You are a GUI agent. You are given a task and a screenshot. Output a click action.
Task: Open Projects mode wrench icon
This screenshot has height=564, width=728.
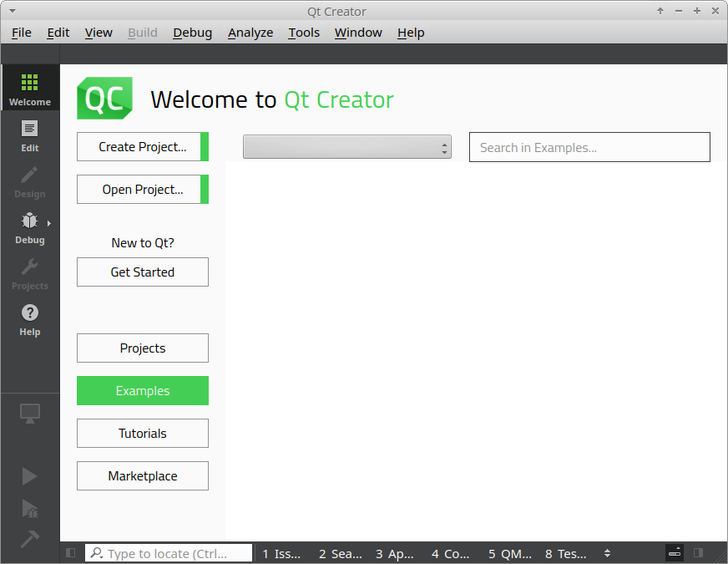(30, 267)
